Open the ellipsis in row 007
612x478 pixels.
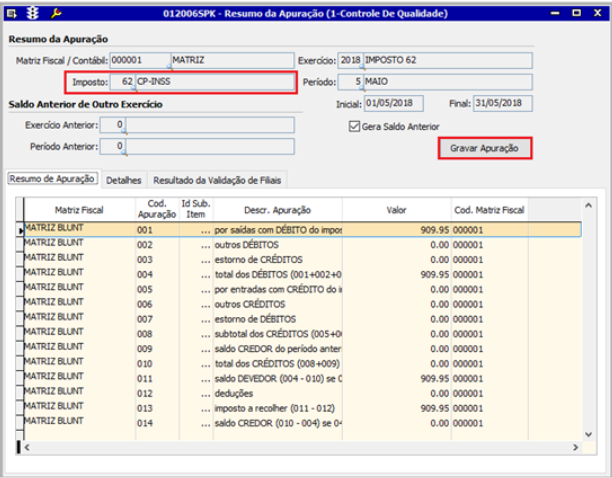click(206, 319)
